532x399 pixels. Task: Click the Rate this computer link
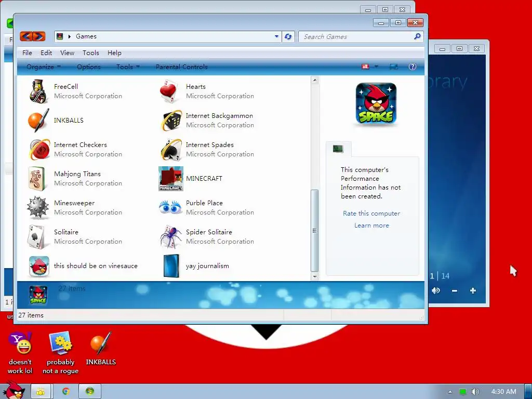(x=371, y=214)
